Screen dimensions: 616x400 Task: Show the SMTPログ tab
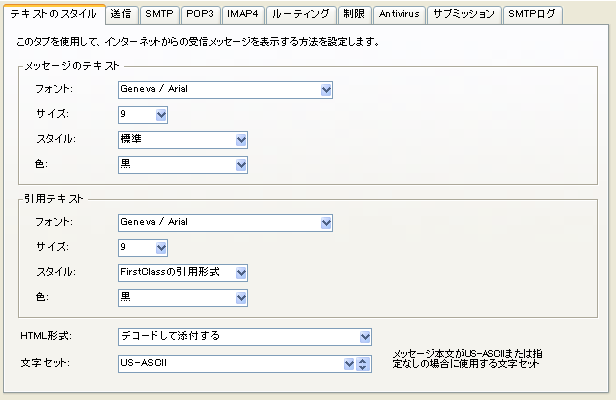[x=532, y=15]
